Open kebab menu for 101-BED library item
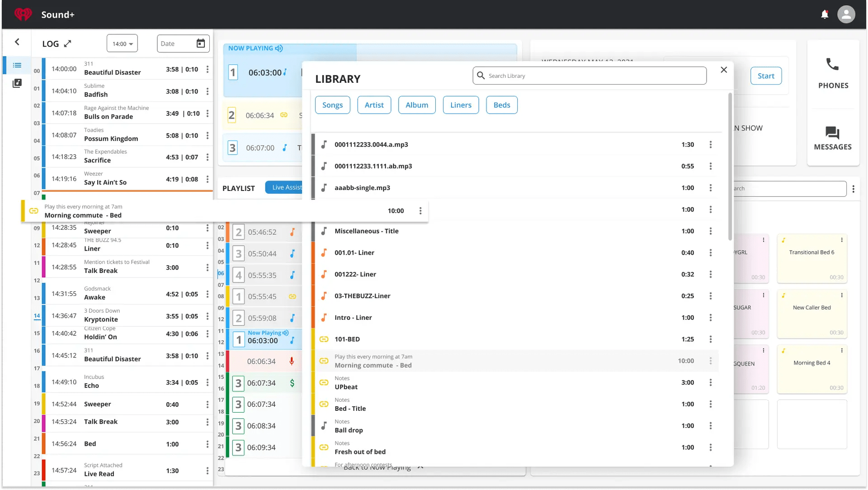This screenshot has height=490, width=868. coord(710,339)
